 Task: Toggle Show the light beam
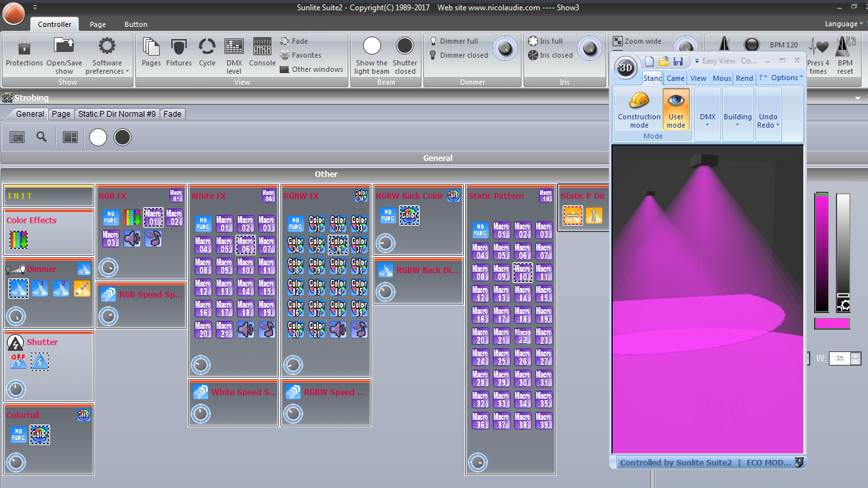pyautogui.click(x=371, y=55)
